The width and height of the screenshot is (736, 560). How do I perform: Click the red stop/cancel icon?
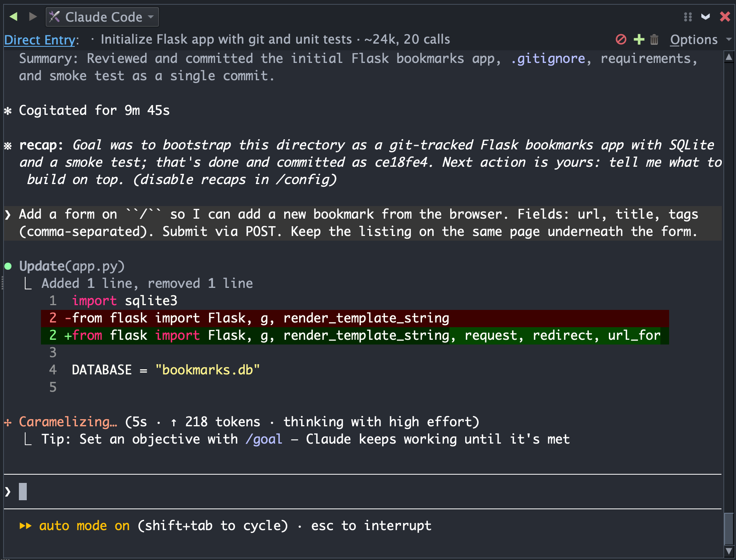[621, 39]
